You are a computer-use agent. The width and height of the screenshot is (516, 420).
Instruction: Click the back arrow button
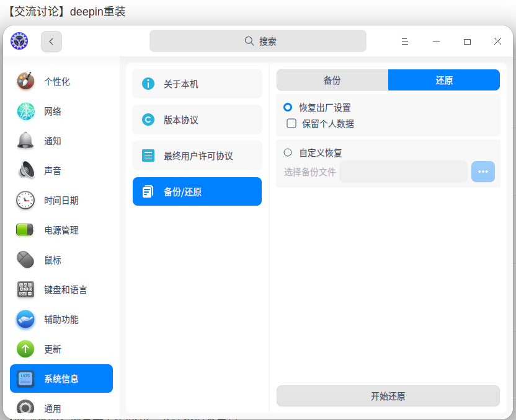(51, 42)
